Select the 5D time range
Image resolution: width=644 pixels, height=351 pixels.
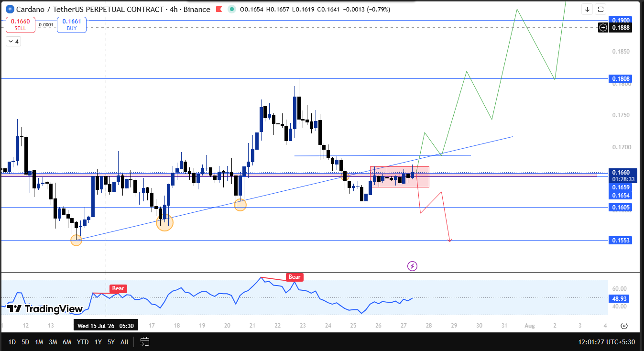(x=26, y=342)
